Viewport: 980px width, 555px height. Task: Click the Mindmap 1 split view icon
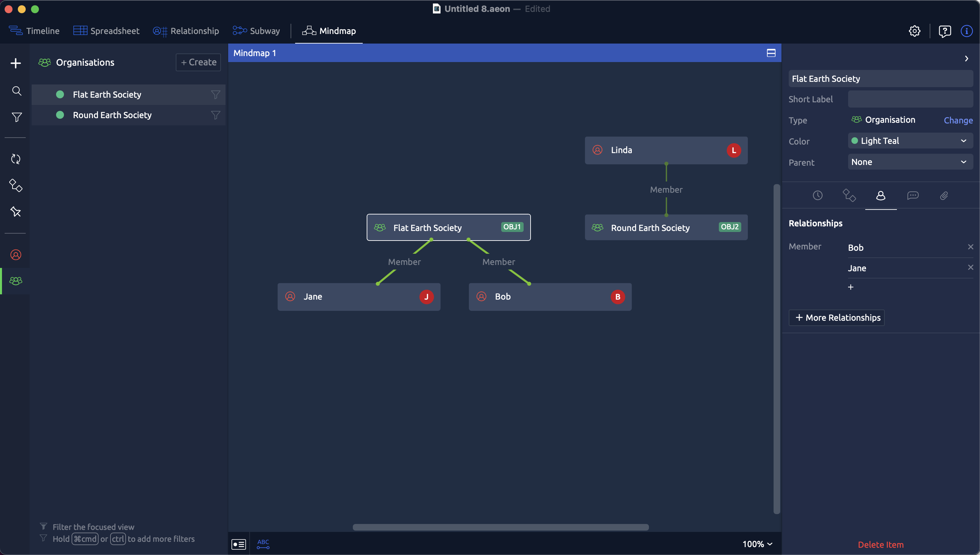[771, 53]
